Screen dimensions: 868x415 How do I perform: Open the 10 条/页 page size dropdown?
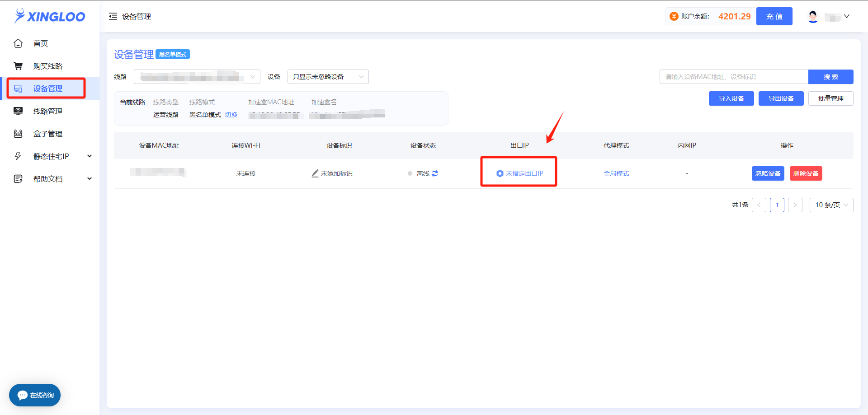point(831,205)
